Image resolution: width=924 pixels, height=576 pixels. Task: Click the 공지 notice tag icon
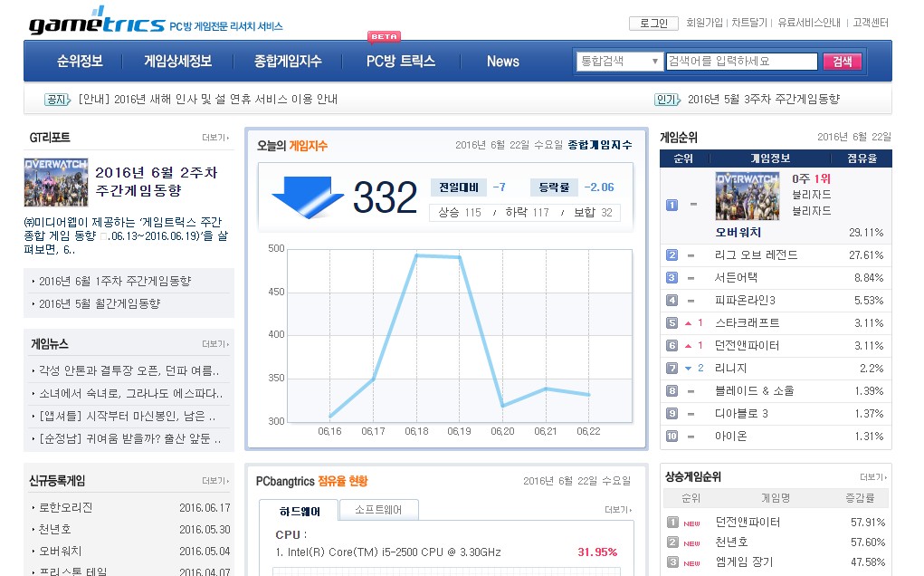click(57, 100)
